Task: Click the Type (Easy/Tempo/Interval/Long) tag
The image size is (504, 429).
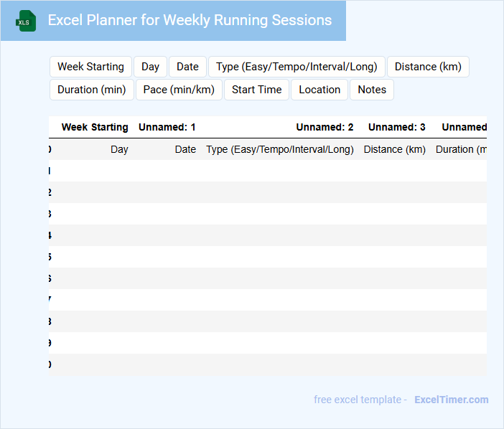Action: pyautogui.click(x=297, y=67)
